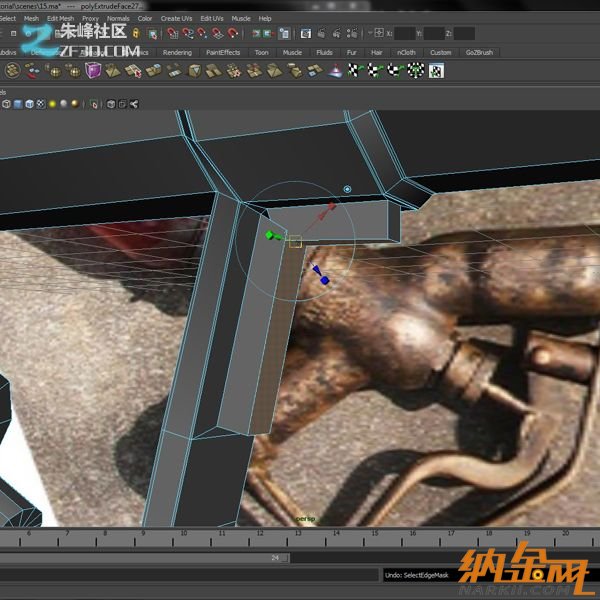Click the blue move manipulator handle

(x=324, y=280)
